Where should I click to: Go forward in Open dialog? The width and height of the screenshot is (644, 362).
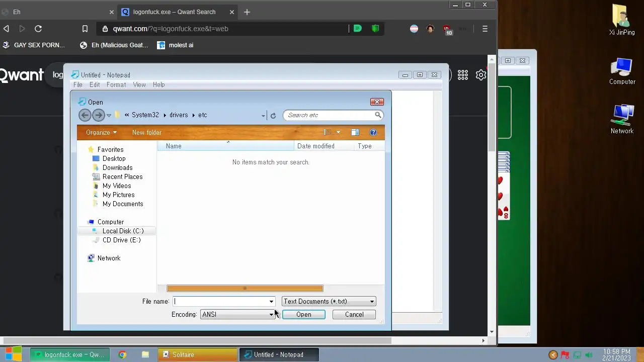click(98, 115)
